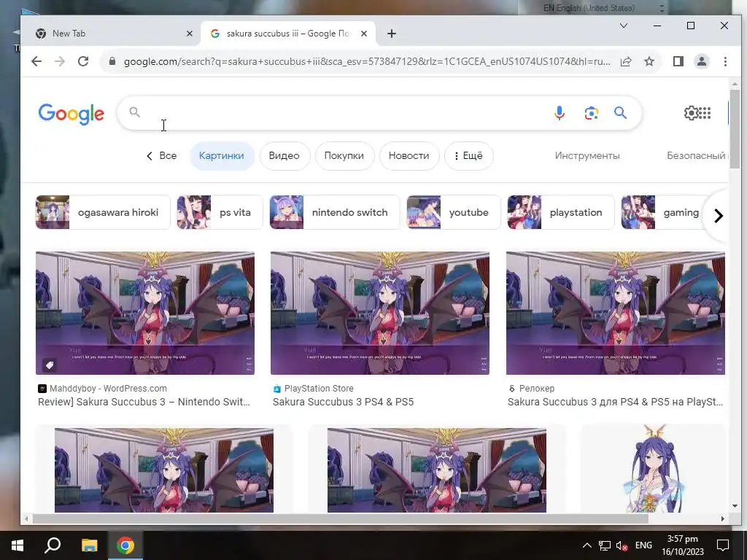Select the ogasawara hiroki suggestion chip

pos(103,212)
